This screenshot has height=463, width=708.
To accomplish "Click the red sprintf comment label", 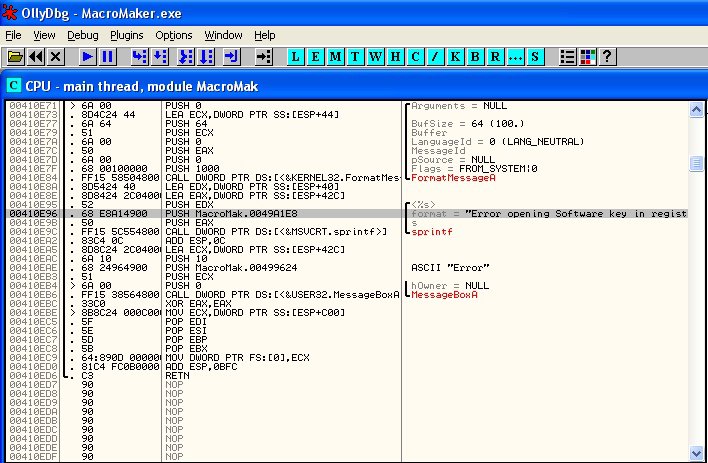I will click(432, 232).
